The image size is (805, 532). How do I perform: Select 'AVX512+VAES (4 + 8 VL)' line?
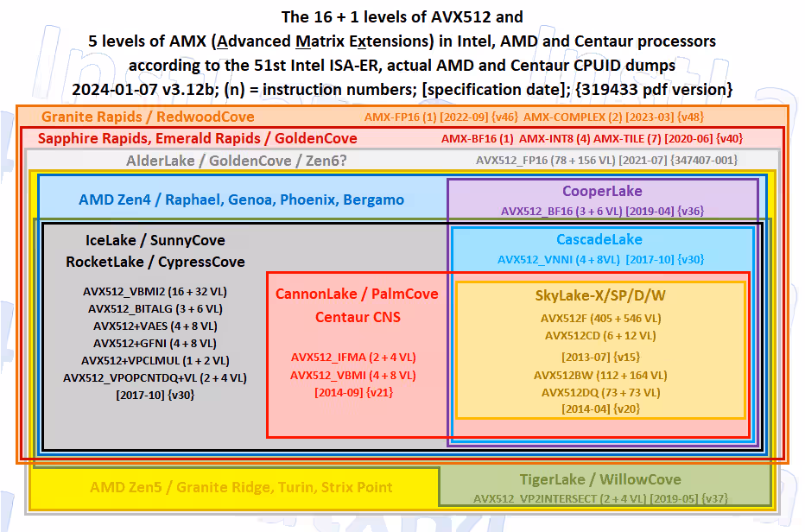(155, 326)
